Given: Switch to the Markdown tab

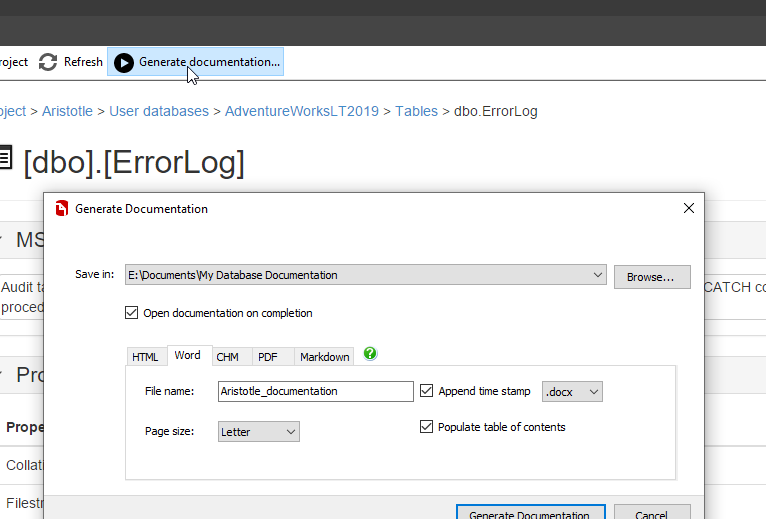Looking at the screenshot, I should click(325, 357).
